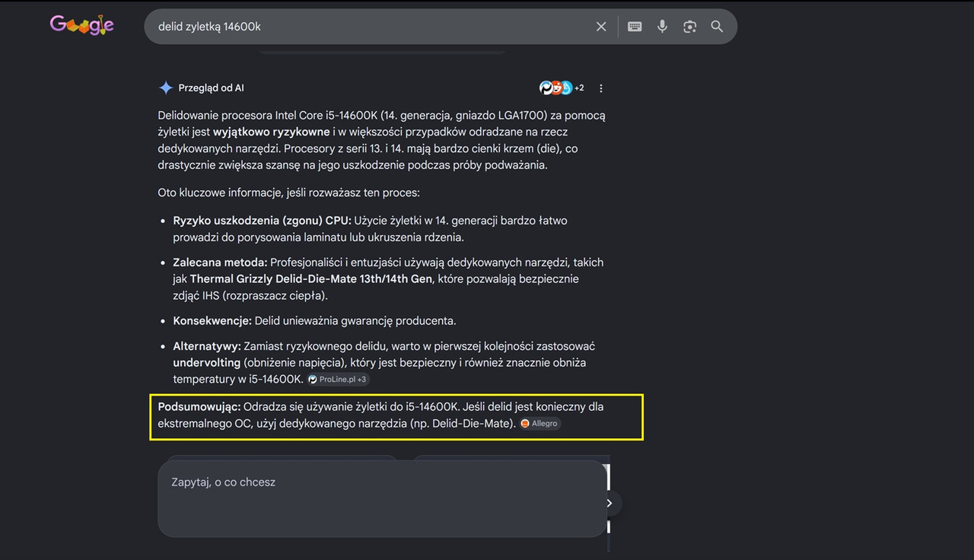Submit search using the magnifying glass icon

tap(717, 27)
